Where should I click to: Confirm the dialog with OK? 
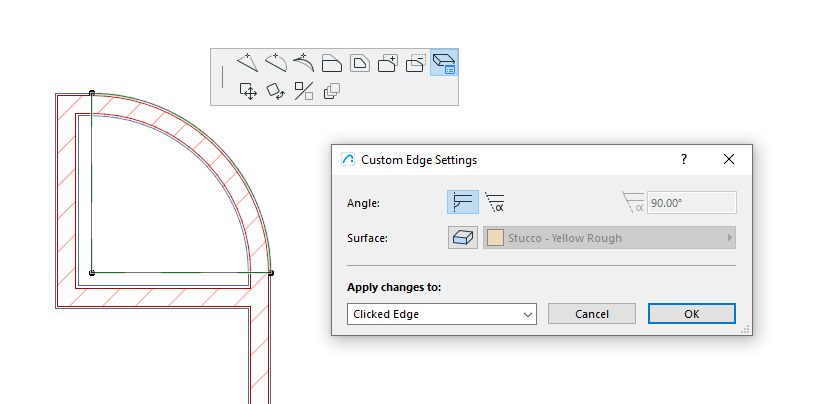click(x=692, y=314)
